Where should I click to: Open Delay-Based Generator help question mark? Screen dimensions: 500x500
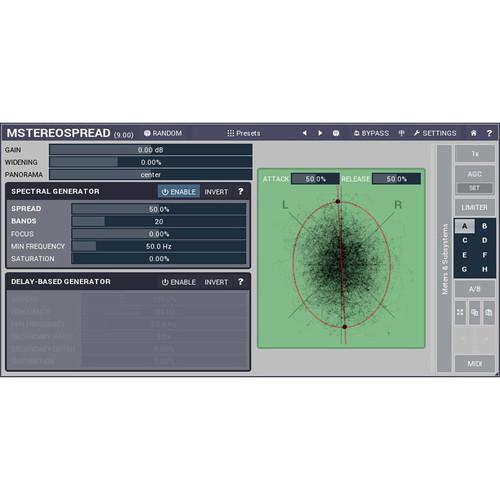241,282
